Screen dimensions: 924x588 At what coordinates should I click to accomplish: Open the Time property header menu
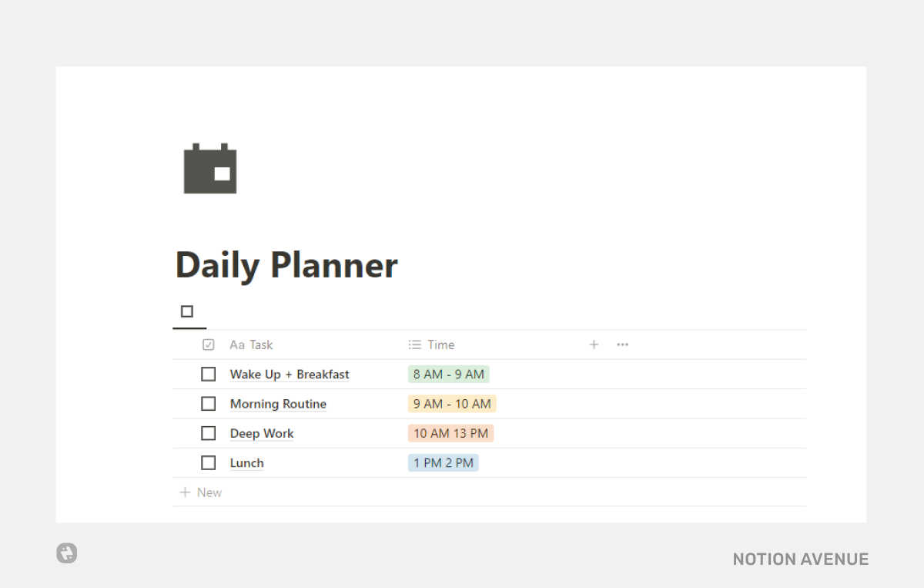click(443, 344)
